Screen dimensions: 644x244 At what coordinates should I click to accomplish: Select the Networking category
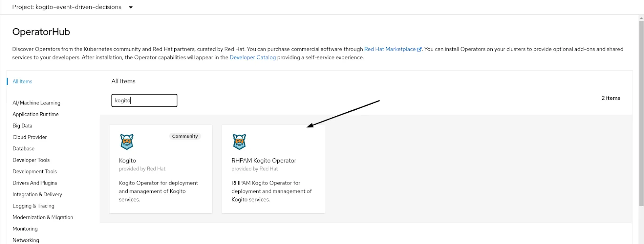[x=26, y=240]
